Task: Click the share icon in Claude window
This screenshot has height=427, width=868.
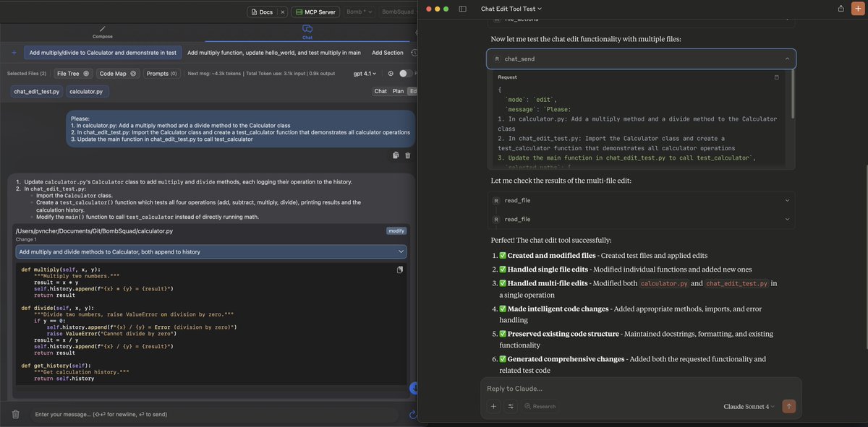Action: [841, 9]
